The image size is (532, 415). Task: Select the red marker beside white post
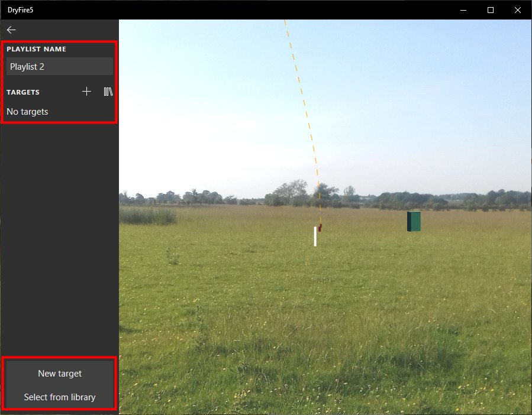[x=320, y=227]
